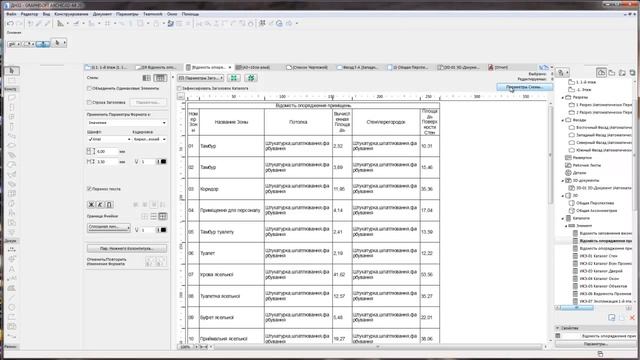Toggle 'Строка Заголовка' checkbox
The width and height of the screenshot is (640, 360).
[x=89, y=102]
